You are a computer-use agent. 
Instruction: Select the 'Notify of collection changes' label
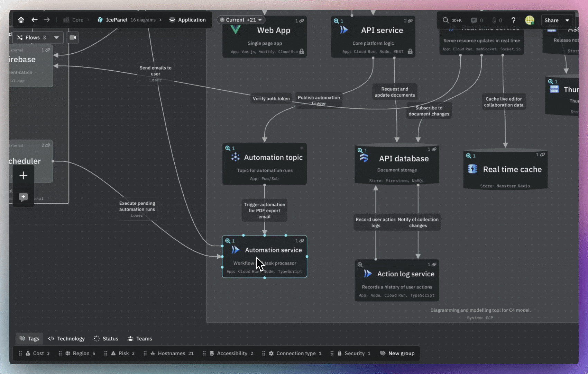coord(418,222)
